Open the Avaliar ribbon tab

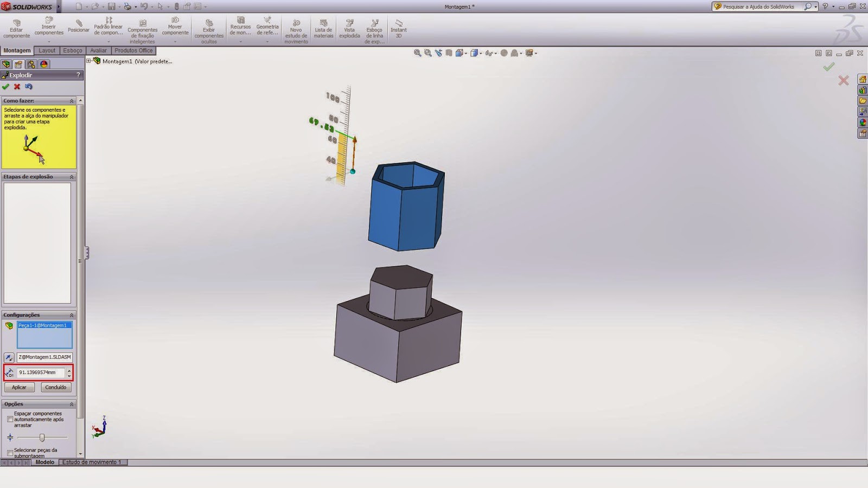coord(98,50)
